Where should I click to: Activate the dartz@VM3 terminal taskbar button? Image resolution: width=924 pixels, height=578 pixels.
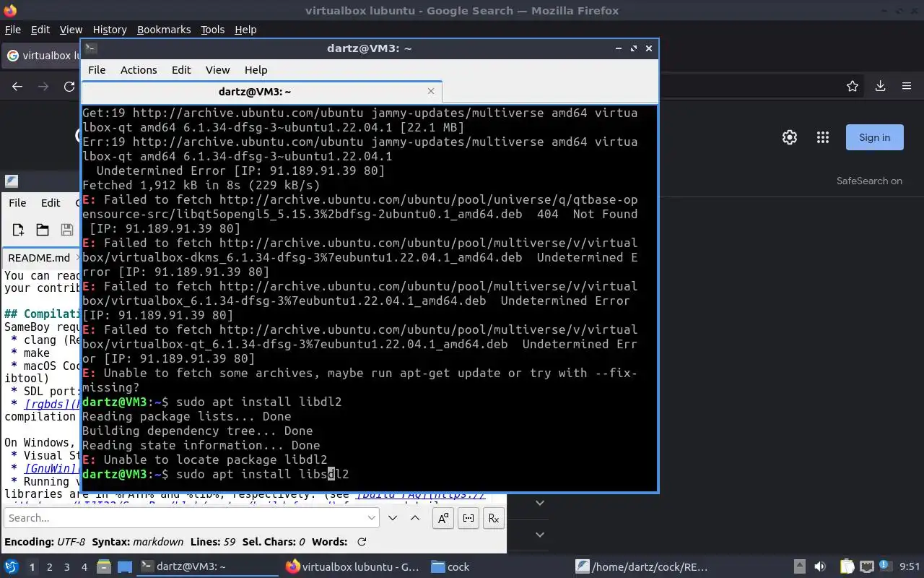pyautogui.click(x=208, y=566)
